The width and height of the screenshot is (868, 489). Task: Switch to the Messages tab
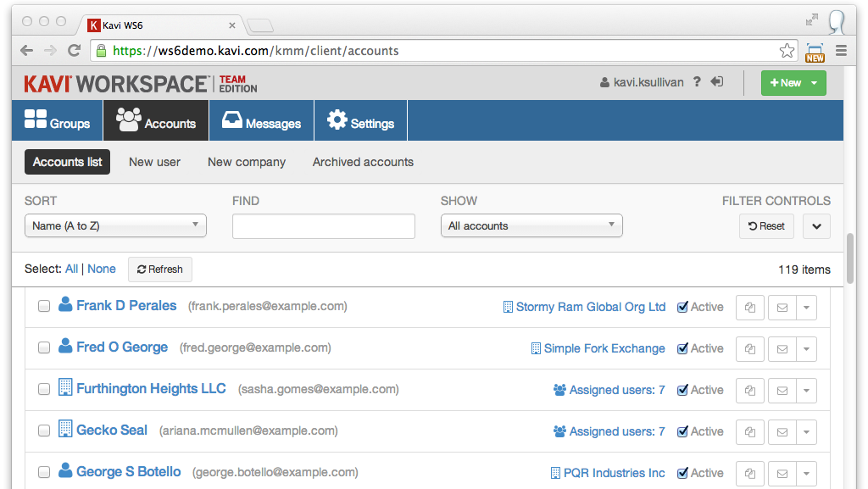point(261,119)
